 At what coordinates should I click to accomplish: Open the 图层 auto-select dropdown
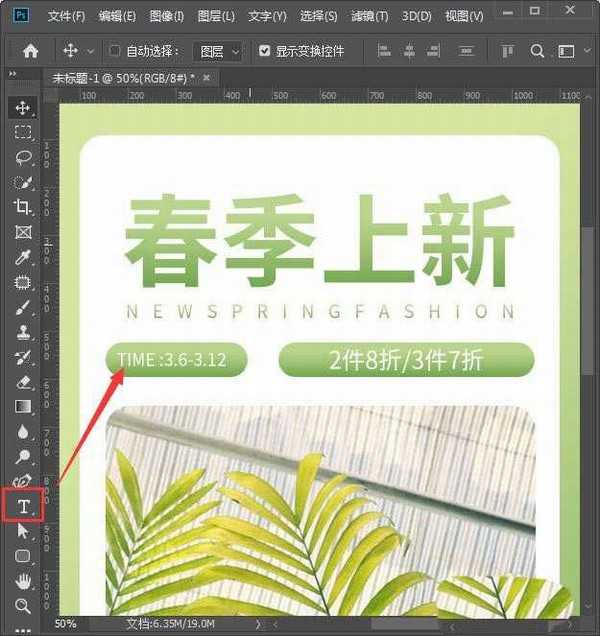click(x=218, y=51)
